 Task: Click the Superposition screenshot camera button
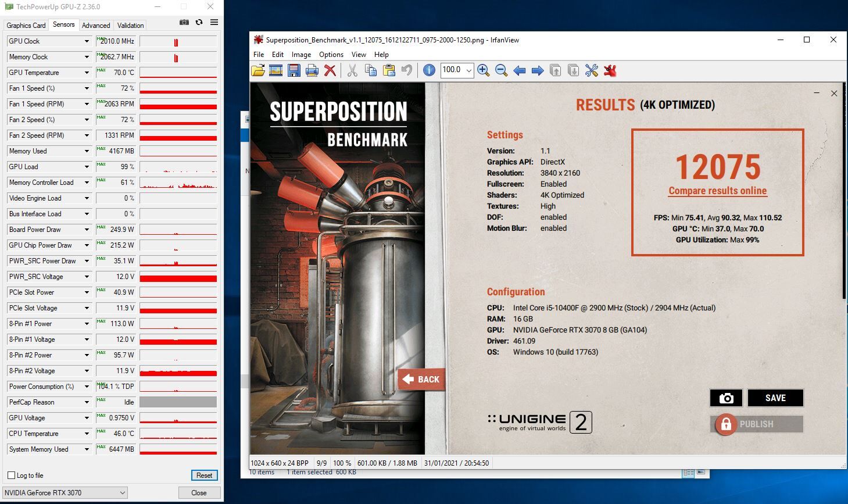726,398
